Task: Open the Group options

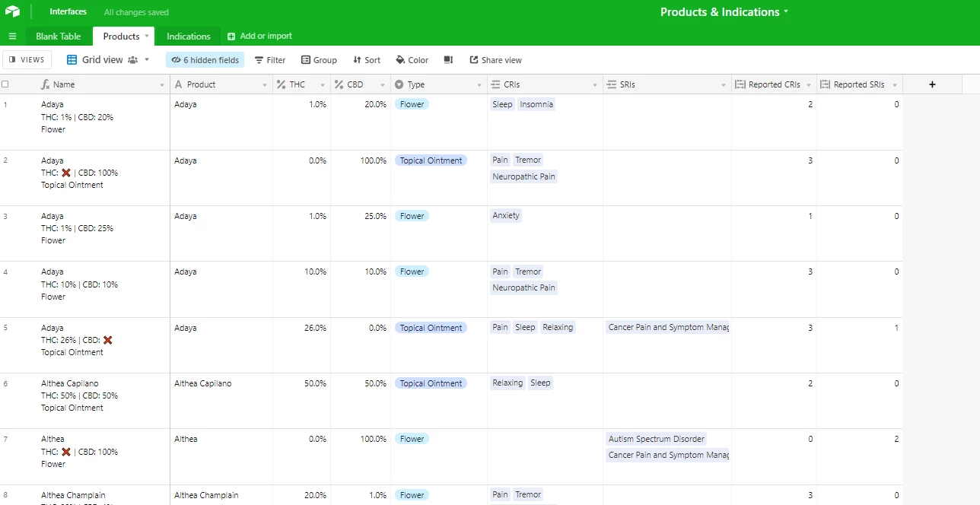Action: (x=319, y=60)
